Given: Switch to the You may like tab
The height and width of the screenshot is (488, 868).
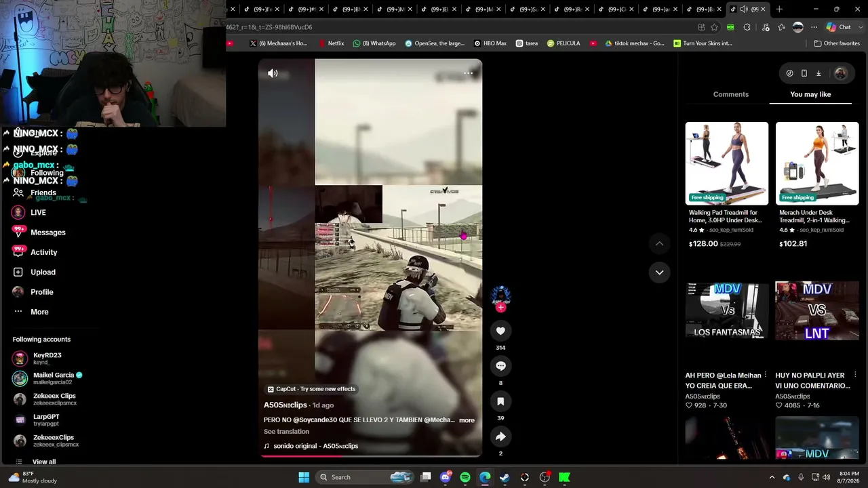Looking at the screenshot, I should [810, 94].
